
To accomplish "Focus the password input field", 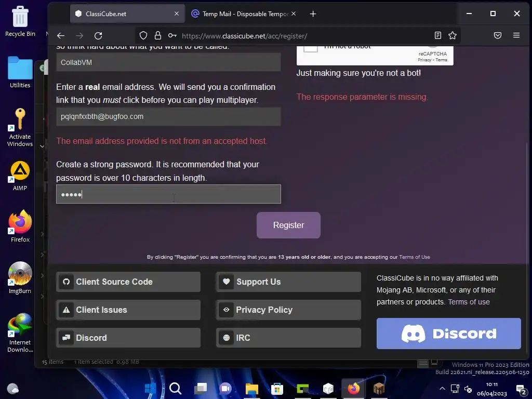I will (168, 194).
